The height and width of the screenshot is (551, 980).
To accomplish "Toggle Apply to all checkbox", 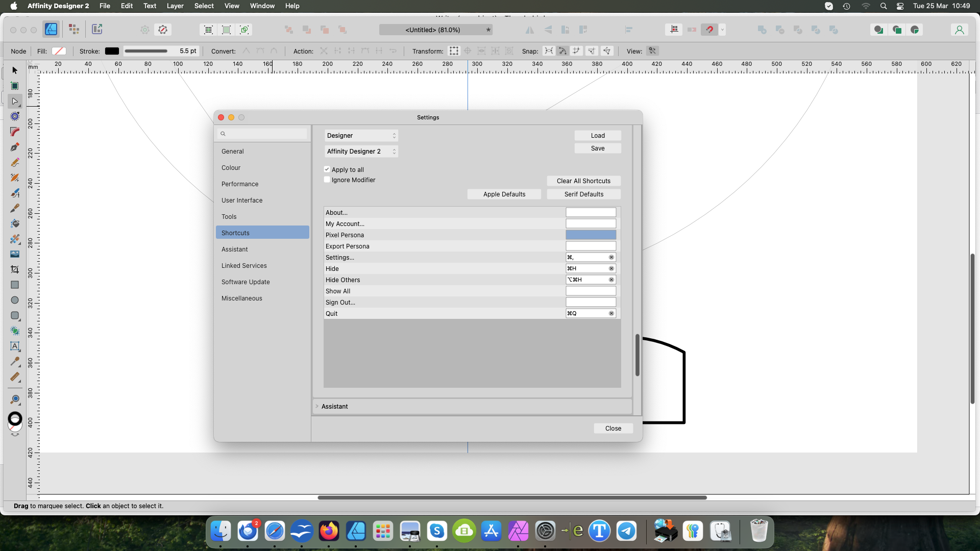I will [327, 169].
